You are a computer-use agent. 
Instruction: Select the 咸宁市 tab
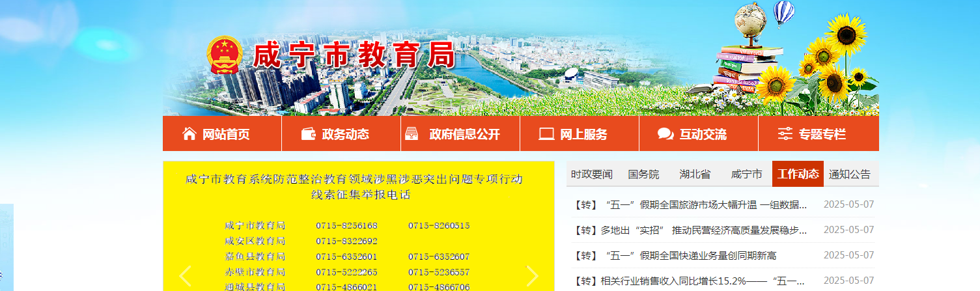[746, 174]
